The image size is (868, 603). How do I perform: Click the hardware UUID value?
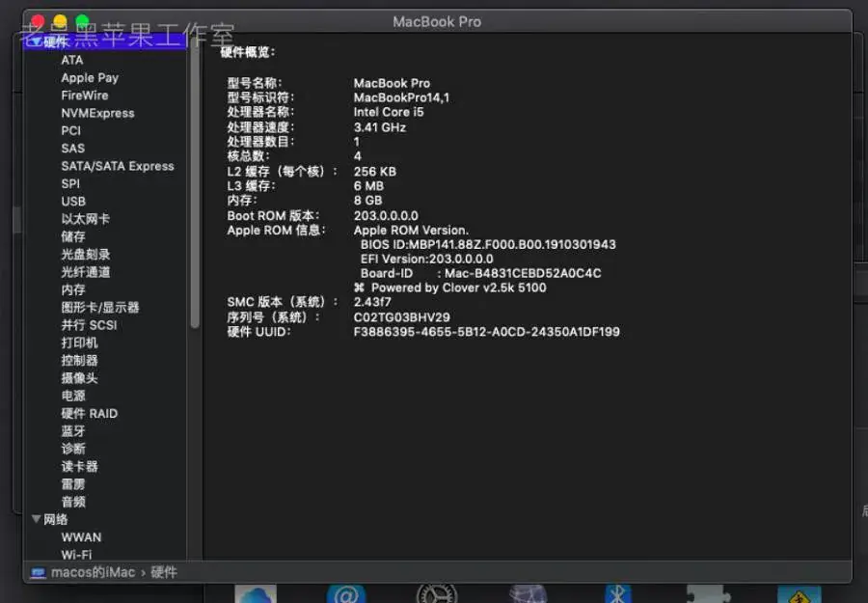coord(487,332)
